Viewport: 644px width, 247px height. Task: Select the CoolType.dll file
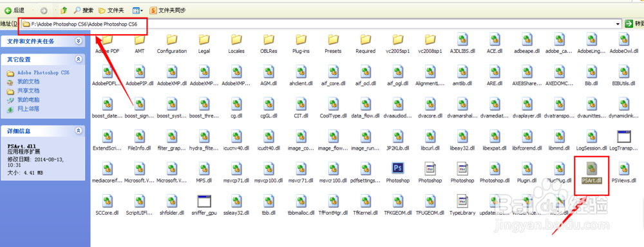pyautogui.click(x=333, y=108)
